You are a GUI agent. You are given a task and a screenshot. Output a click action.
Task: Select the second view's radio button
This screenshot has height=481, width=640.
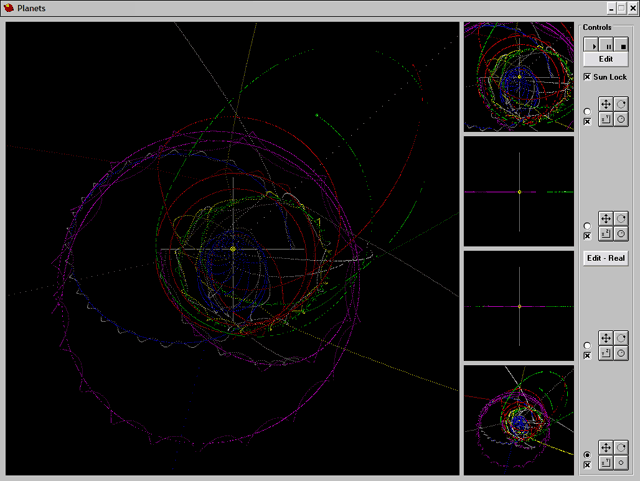click(587, 226)
